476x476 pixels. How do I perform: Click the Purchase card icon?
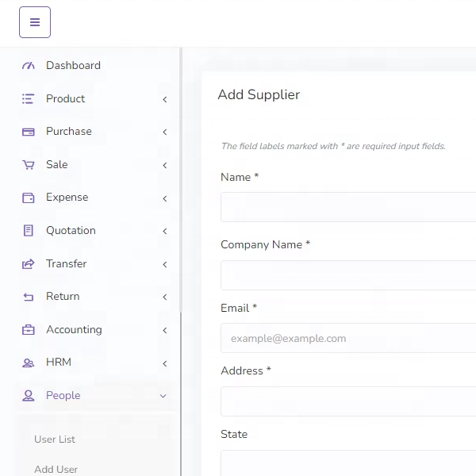coord(29,132)
